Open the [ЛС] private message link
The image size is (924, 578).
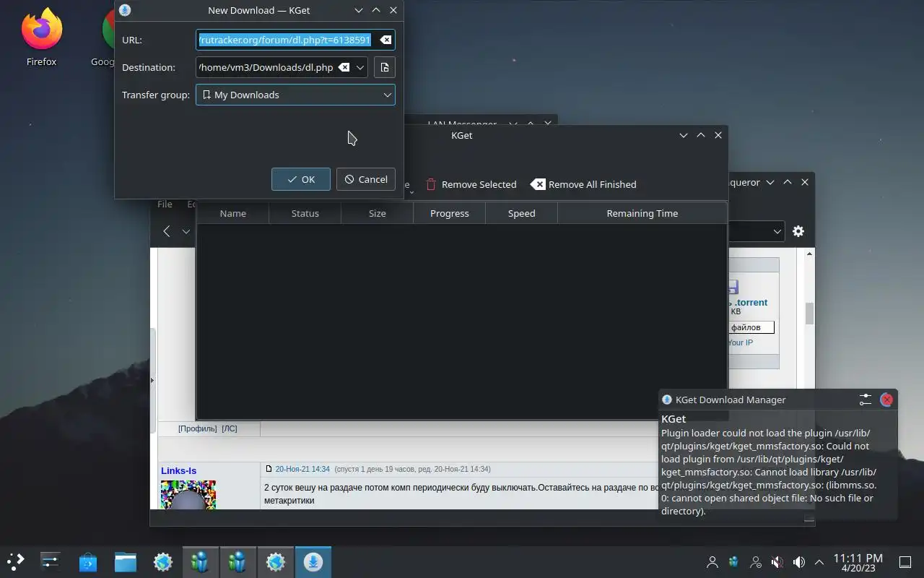click(x=230, y=428)
